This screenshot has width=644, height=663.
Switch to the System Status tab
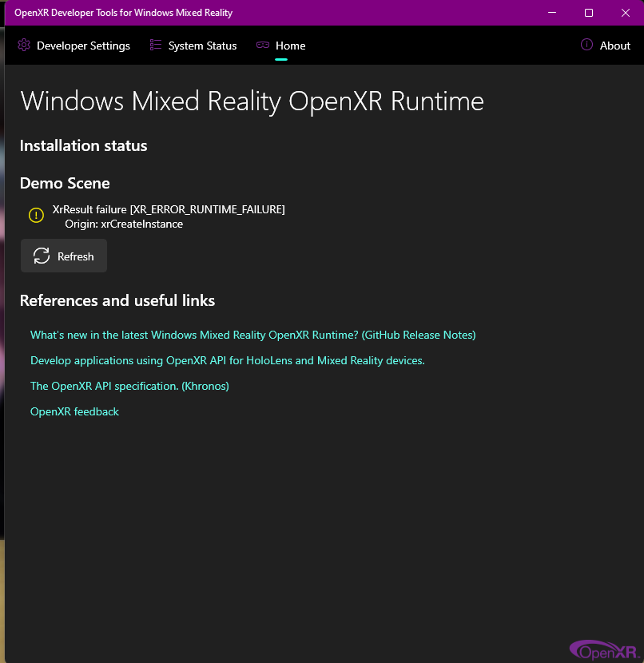(193, 46)
